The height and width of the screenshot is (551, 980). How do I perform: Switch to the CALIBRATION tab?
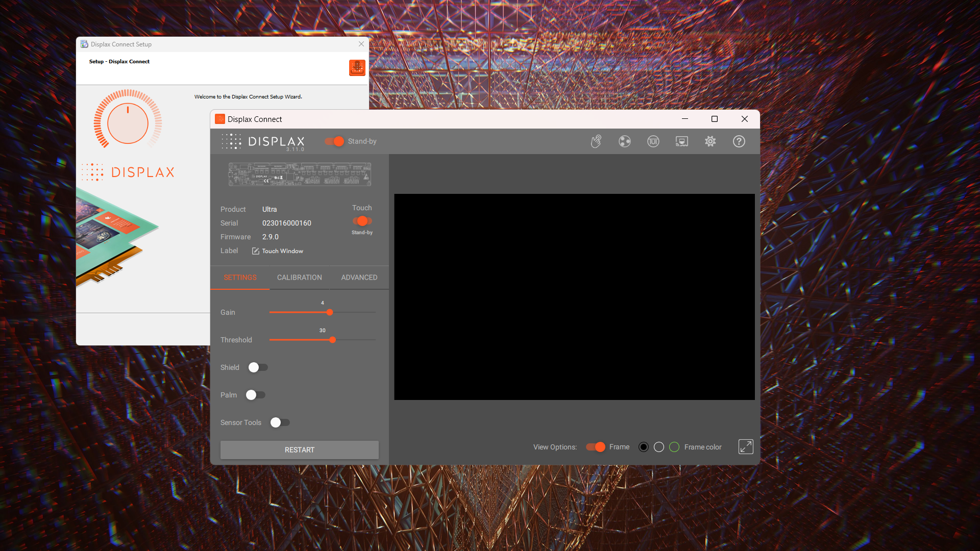[x=300, y=278]
